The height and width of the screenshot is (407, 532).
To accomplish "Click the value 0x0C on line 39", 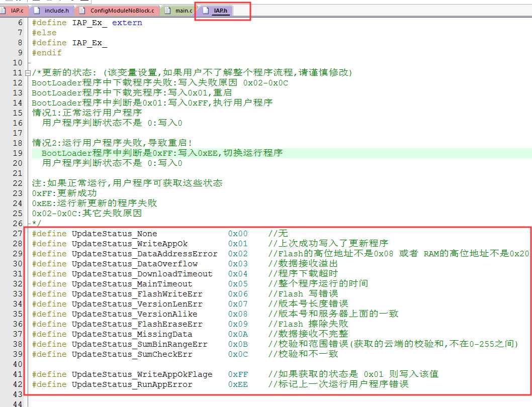I will point(238,354).
